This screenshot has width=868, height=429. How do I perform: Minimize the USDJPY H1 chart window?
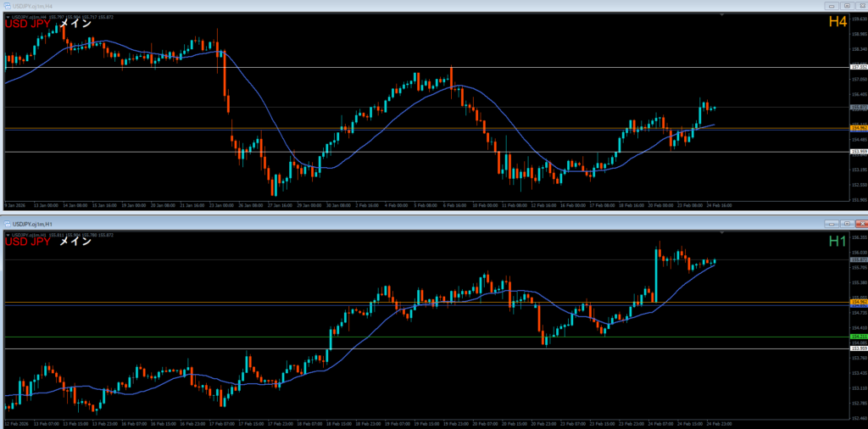coord(830,223)
